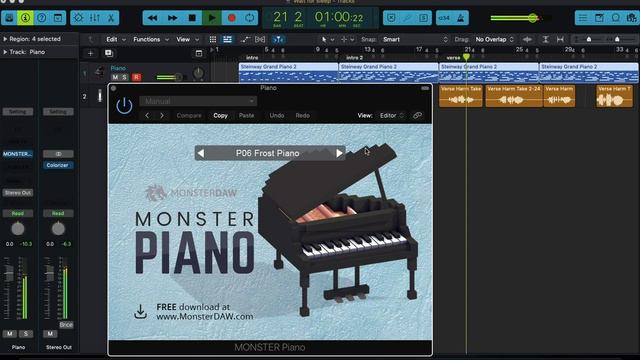
Task: Open Smart Controls dial icon
Action: [78, 18]
